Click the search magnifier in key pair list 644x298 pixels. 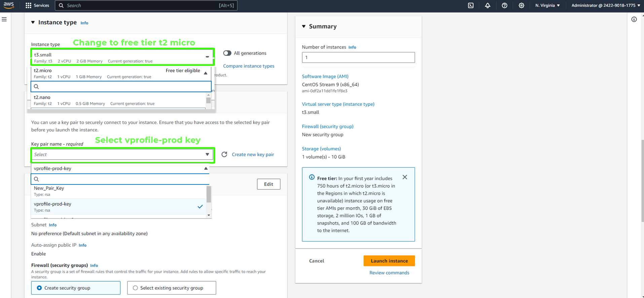click(x=37, y=179)
